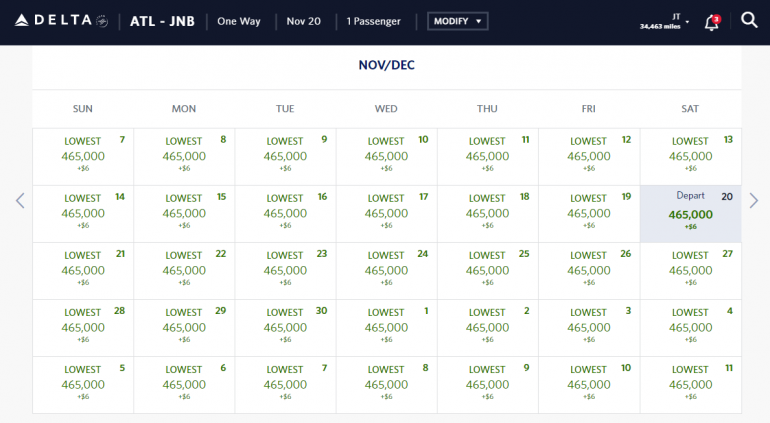Expand the MODIFY search dropdown

(457, 21)
